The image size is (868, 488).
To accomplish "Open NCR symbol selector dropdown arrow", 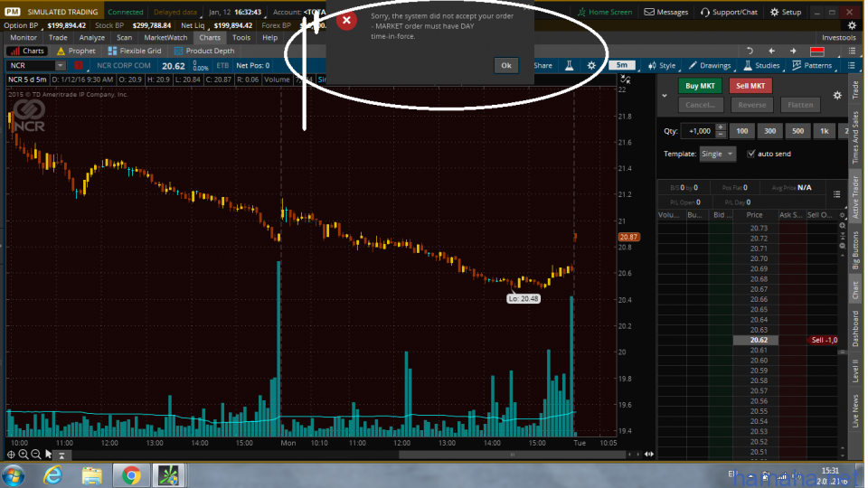I will 60,65.
